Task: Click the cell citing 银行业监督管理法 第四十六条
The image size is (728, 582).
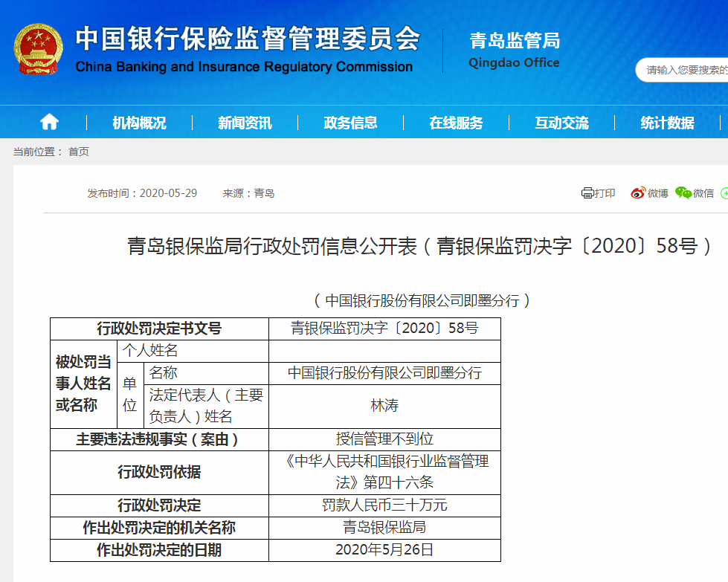Action: tap(384, 473)
